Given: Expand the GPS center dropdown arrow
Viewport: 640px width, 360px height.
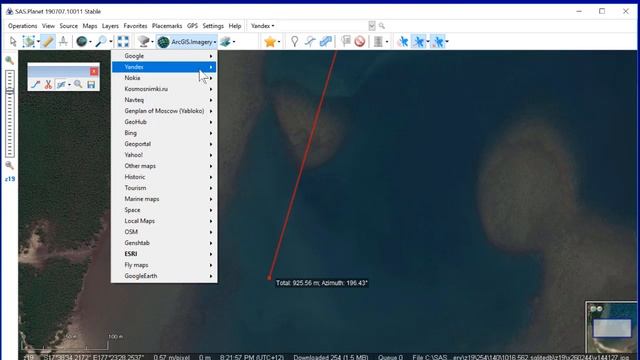Looking at the screenshot, I should [x=447, y=42].
